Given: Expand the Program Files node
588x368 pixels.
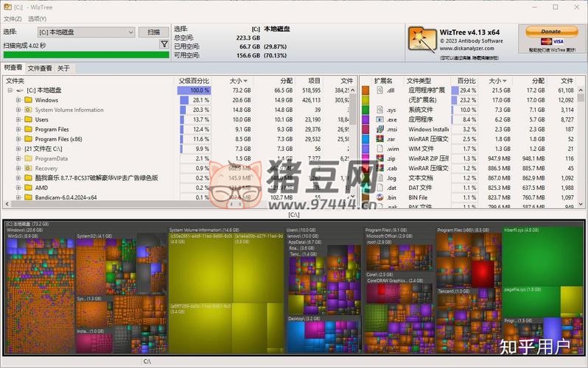Looking at the screenshot, I should coord(18,130).
